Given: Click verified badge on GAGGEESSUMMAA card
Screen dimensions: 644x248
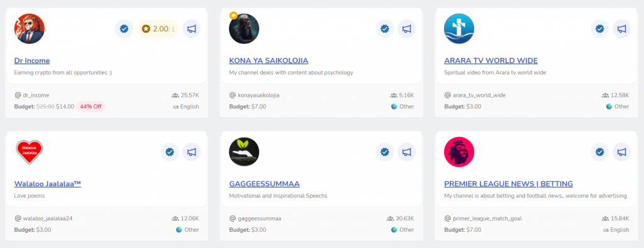Looking at the screenshot, I should click(385, 152).
